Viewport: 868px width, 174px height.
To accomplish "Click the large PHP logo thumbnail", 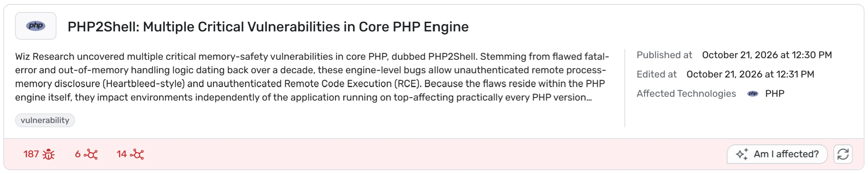I will coord(36,26).
